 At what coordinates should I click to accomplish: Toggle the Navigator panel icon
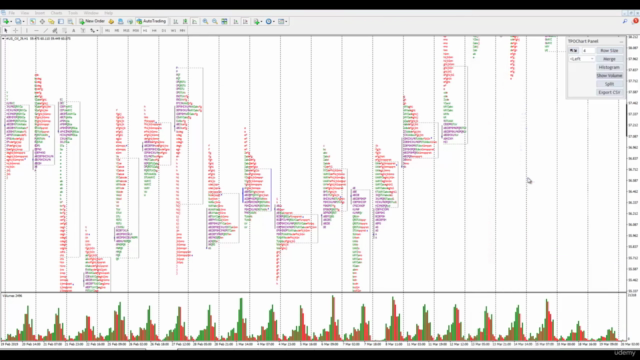51,21
